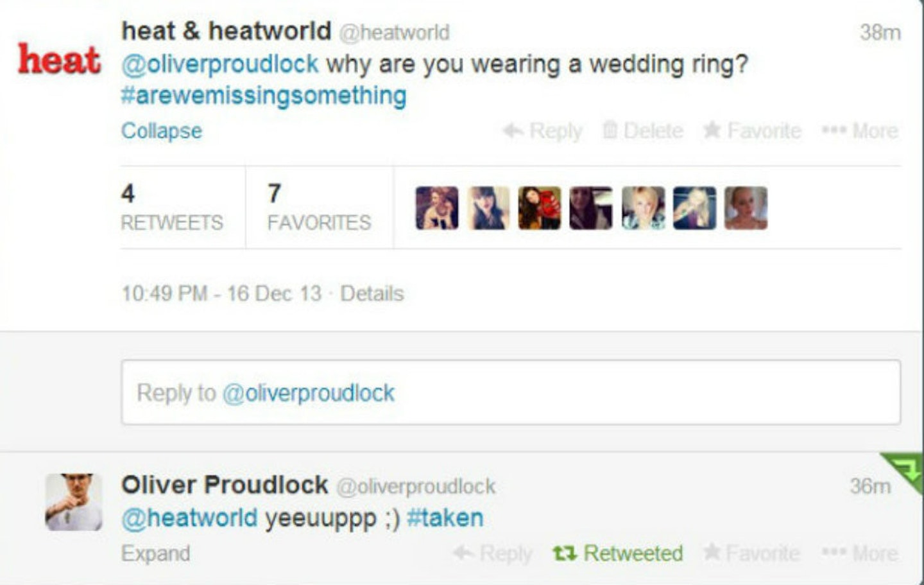924x585 pixels.
Task: Follow the #arewemissingsomething hashtag link
Action: (x=264, y=96)
